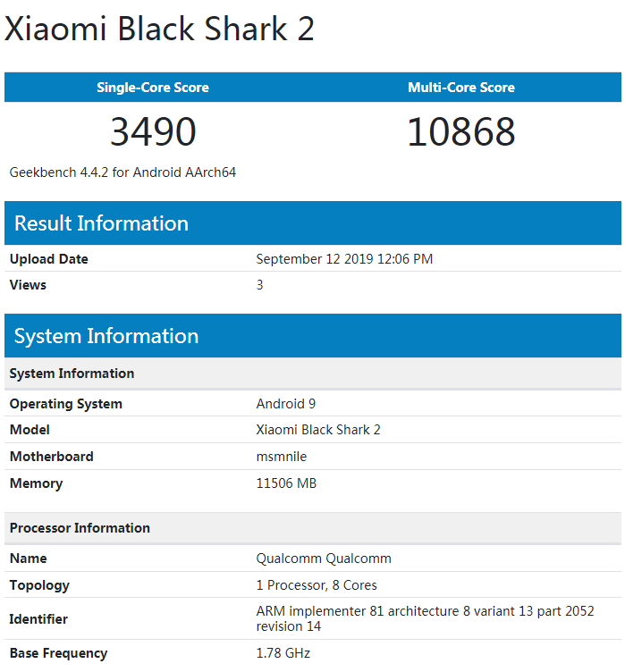
Task: Select the Multi-Core Score header
Action: 461,88
